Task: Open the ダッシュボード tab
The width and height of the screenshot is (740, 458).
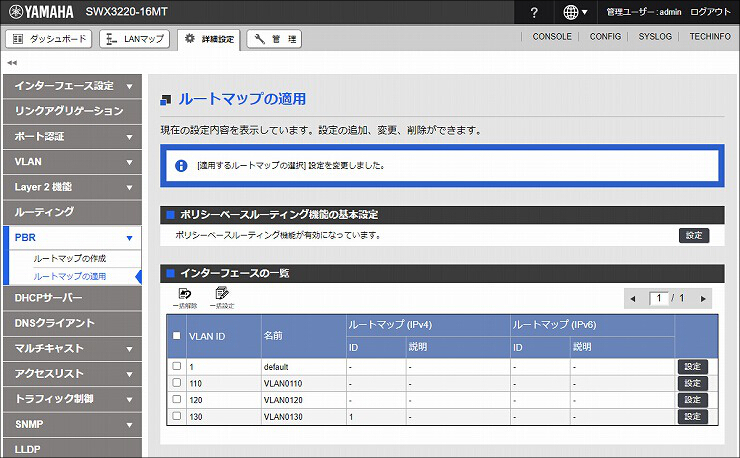Action: [x=49, y=39]
